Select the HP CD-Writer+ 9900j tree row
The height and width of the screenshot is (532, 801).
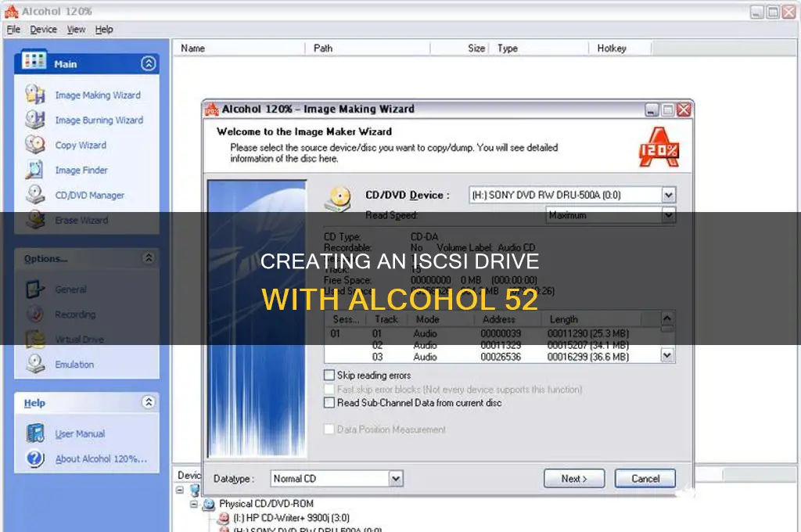coord(291,518)
